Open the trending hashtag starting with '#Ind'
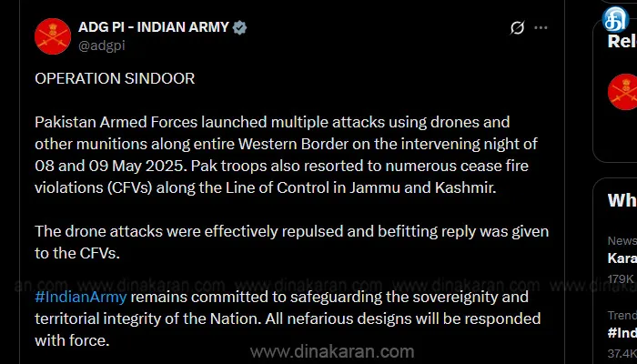 622,333
